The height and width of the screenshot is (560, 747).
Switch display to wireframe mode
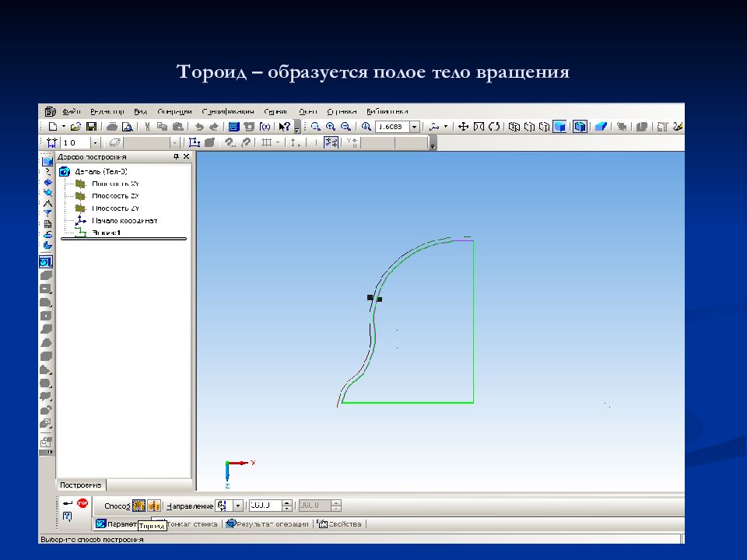pos(514,127)
